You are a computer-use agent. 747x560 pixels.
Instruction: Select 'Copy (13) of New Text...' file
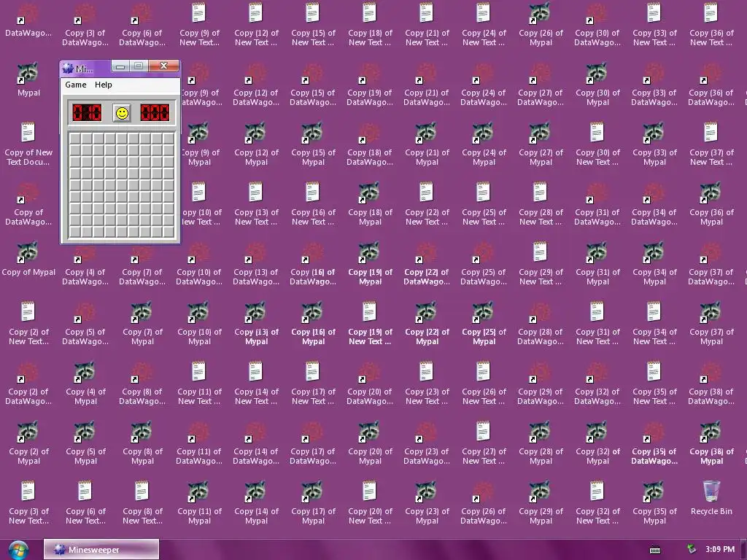coord(256,204)
